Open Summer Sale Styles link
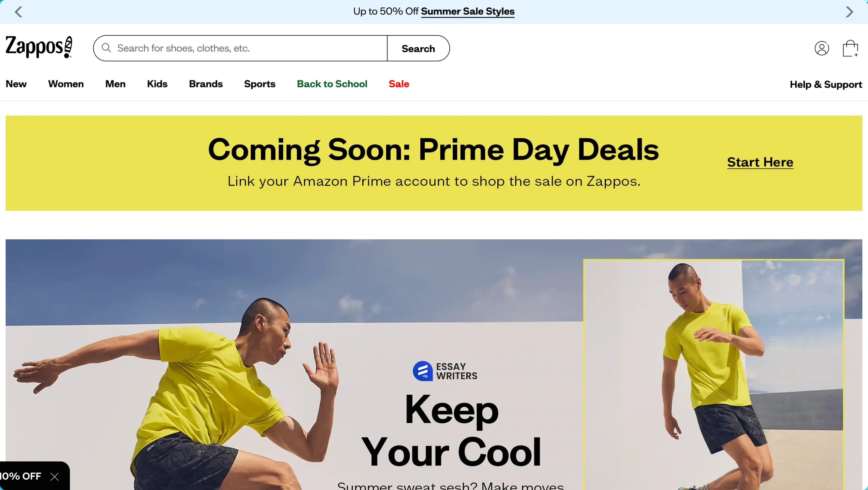This screenshot has height=490, width=868. pyautogui.click(x=468, y=11)
